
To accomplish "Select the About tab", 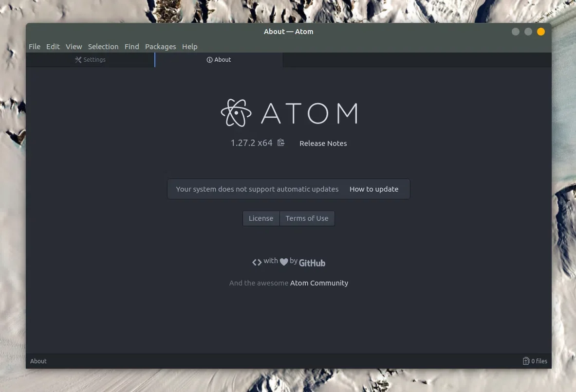I will coord(219,60).
